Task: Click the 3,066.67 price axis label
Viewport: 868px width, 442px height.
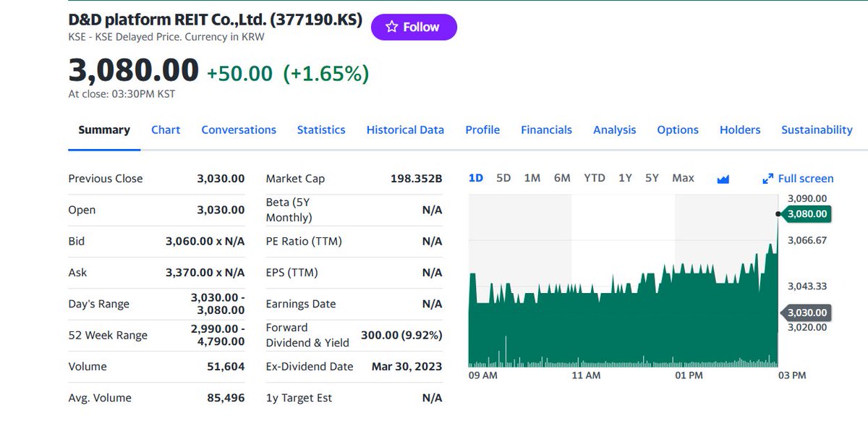Action: pos(807,240)
